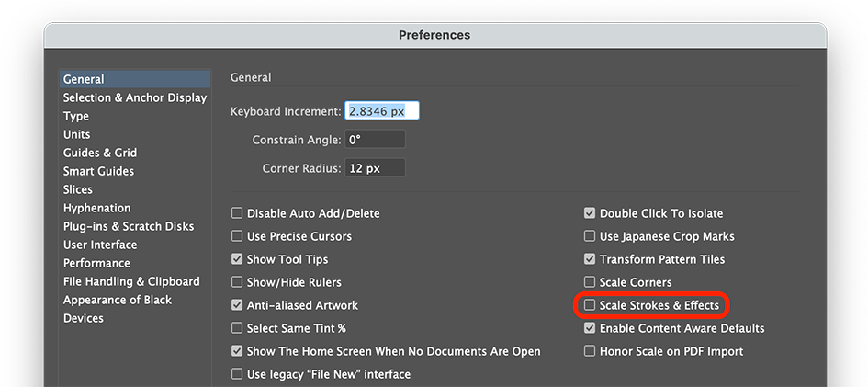Image resolution: width=868 pixels, height=387 pixels.
Task: Open the User Interface preferences
Action: tap(100, 245)
